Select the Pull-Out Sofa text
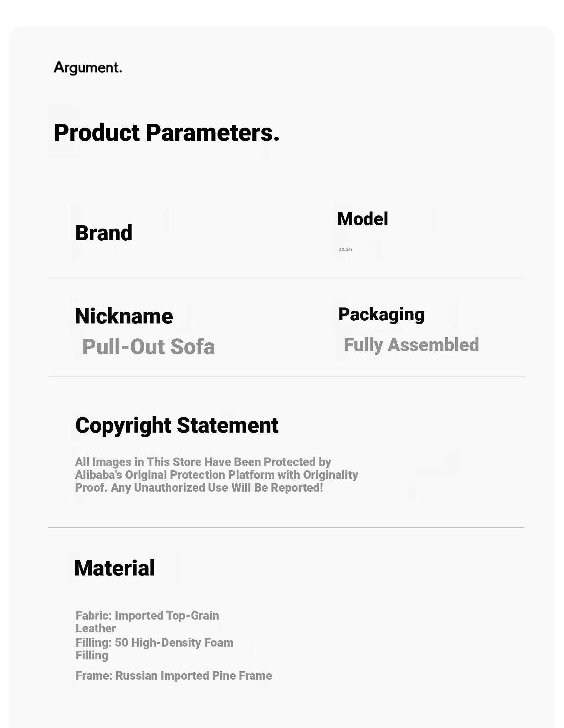564x728 pixels. (148, 347)
